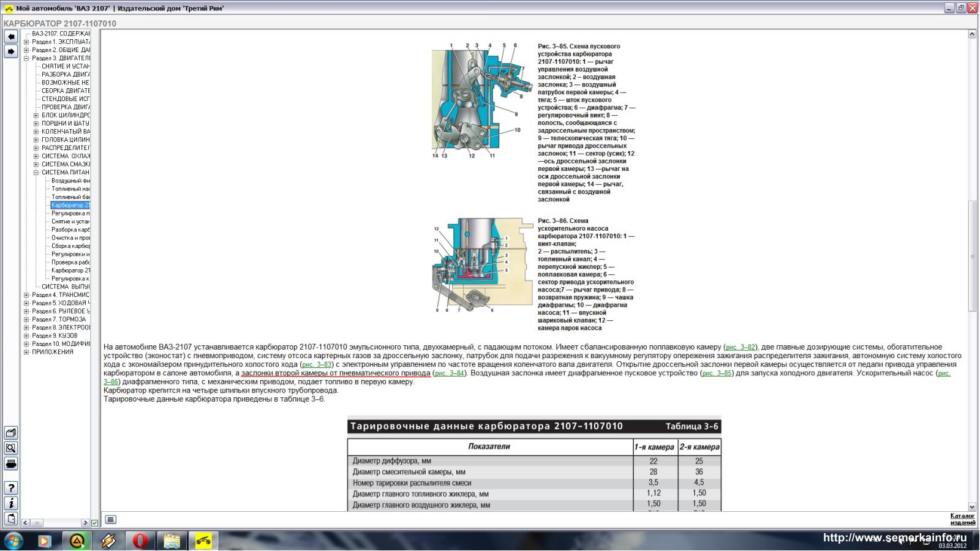Screen dimensions: 980x551
Task: Click the forward navigation arrow button
Action: pos(11,52)
